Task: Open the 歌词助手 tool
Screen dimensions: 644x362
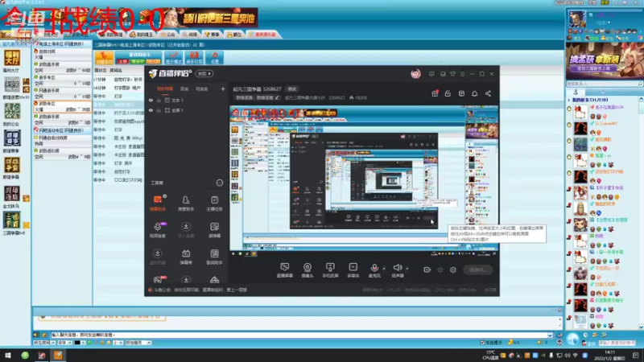Action: (214, 257)
